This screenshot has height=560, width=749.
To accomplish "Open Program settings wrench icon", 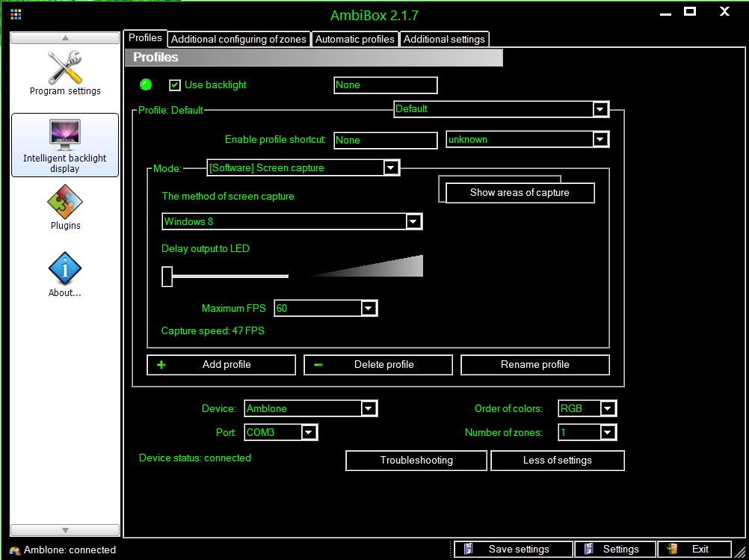I will coord(65,67).
